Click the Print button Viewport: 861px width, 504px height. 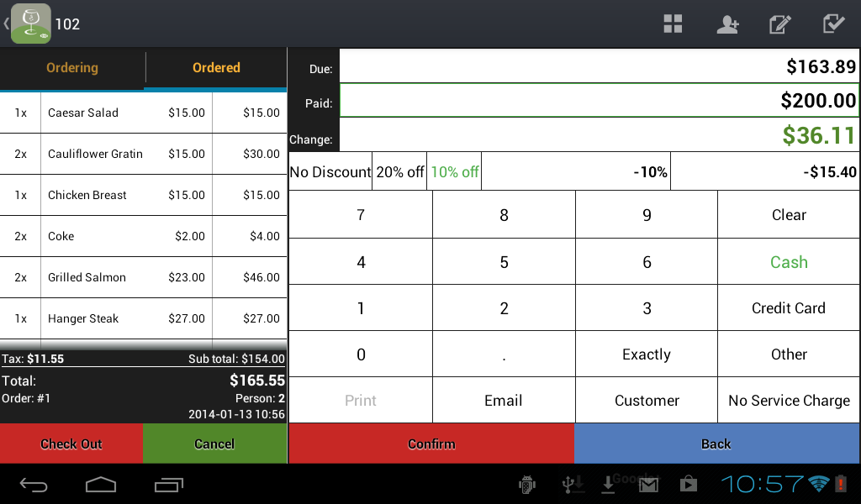pyautogui.click(x=361, y=401)
